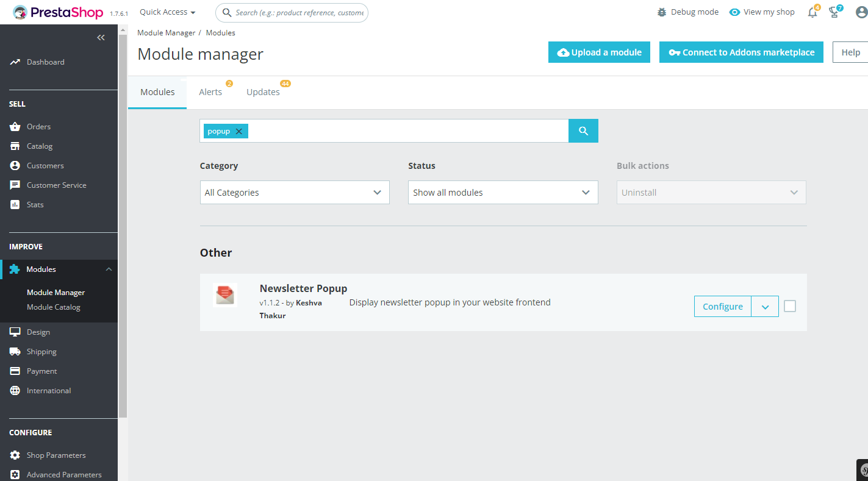Open the user profile avatar
Viewport: 868px width, 481px height.
point(861,12)
